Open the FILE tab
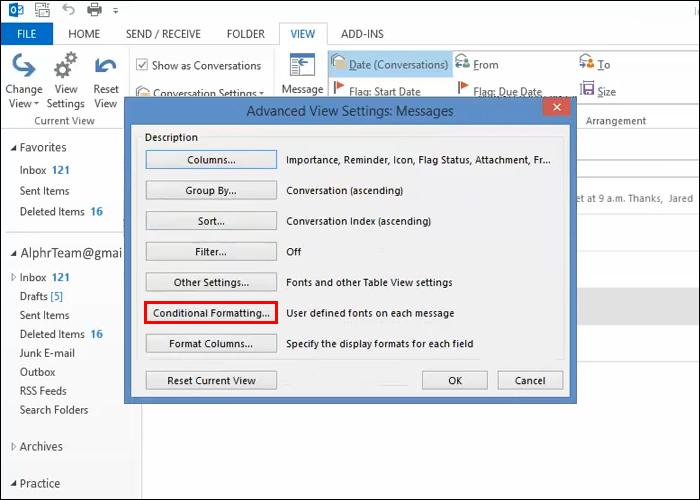 coord(27,34)
